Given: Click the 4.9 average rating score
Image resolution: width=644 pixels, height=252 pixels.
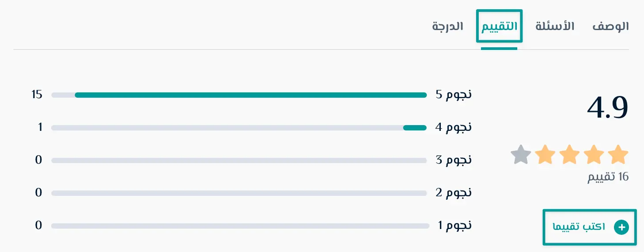Looking at the screenshot, I should tap(607, 107).
